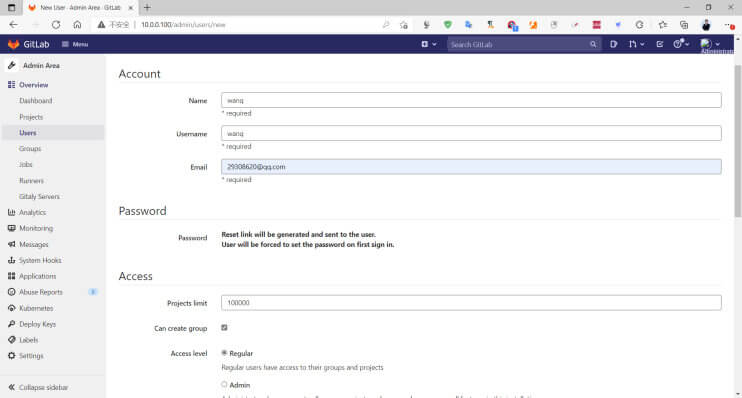
Task: Click the Analytics chart icon
Action: pyautogui.click(x=11, y=212)
